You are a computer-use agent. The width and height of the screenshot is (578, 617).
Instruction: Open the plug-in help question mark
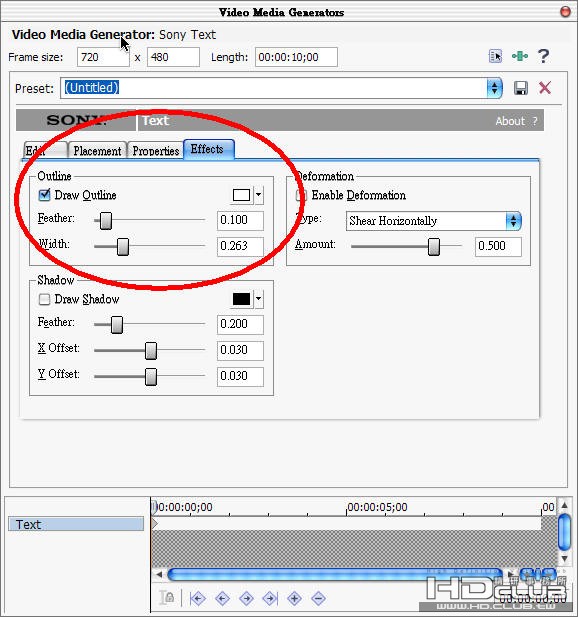[544, 56]
